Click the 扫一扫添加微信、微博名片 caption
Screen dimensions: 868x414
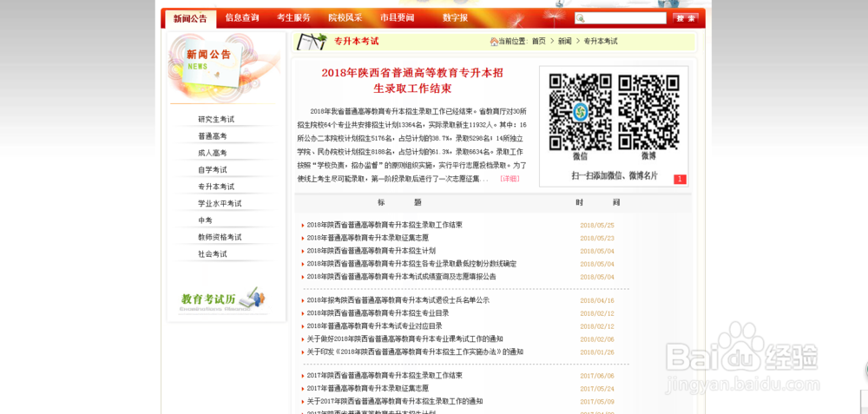[x=615, y=175]
